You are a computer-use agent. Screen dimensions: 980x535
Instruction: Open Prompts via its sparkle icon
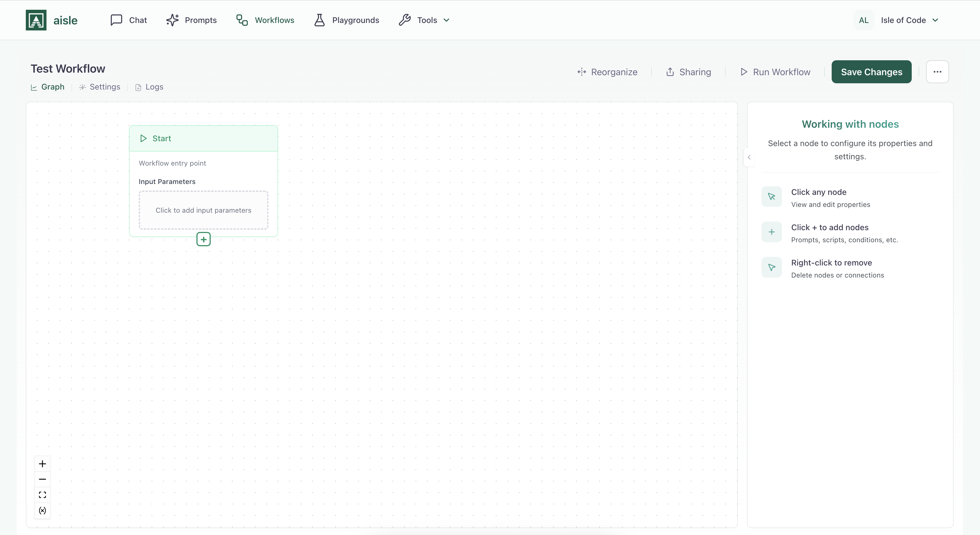172,20
